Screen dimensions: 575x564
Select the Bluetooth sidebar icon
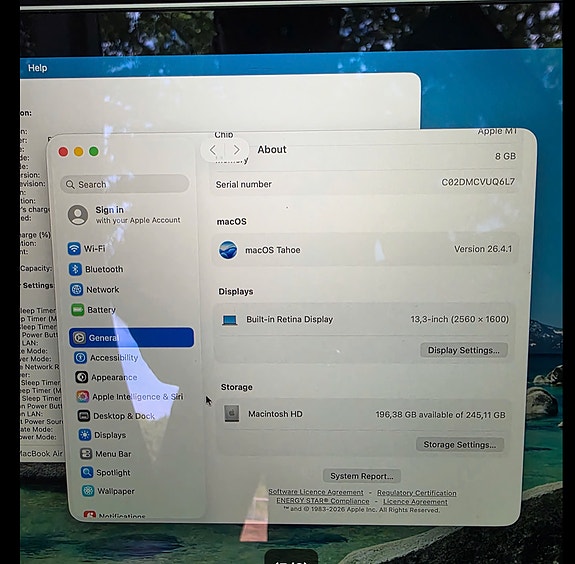(x=75, y=269)
